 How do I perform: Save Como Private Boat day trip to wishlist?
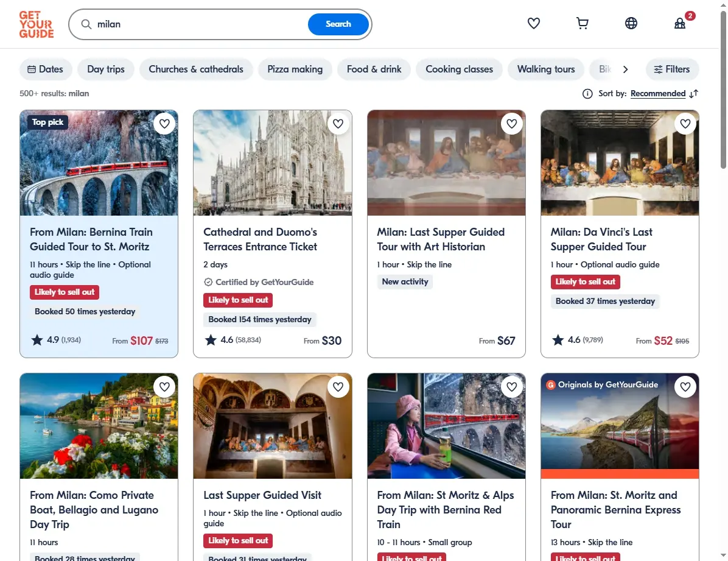click(x=164, y=387)
